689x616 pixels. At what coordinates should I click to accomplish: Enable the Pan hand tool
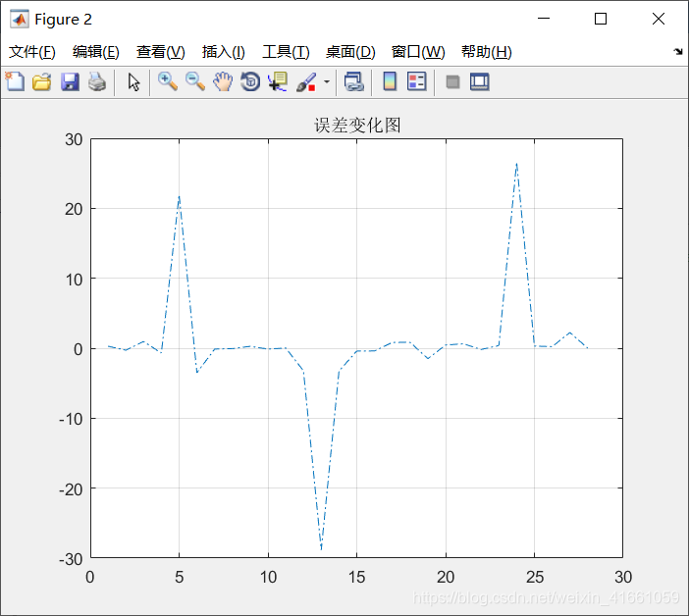point(223,82)
